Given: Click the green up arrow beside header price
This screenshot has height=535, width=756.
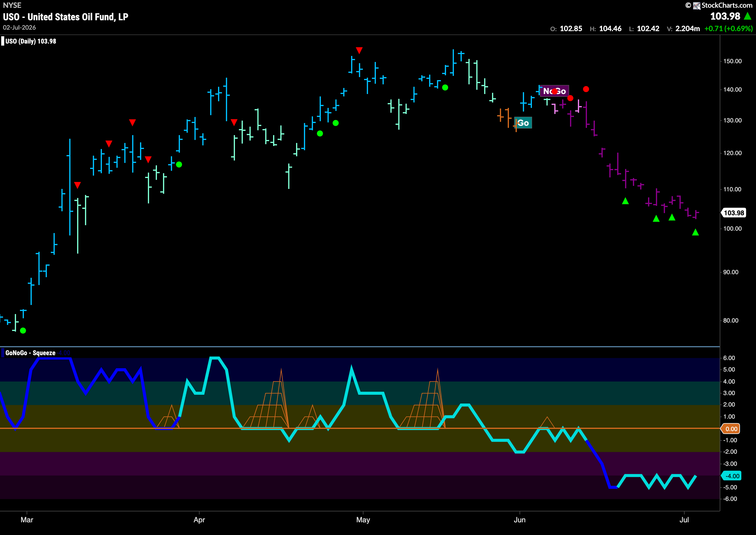Looking at the screenshot, I should (x=748, y=16).
